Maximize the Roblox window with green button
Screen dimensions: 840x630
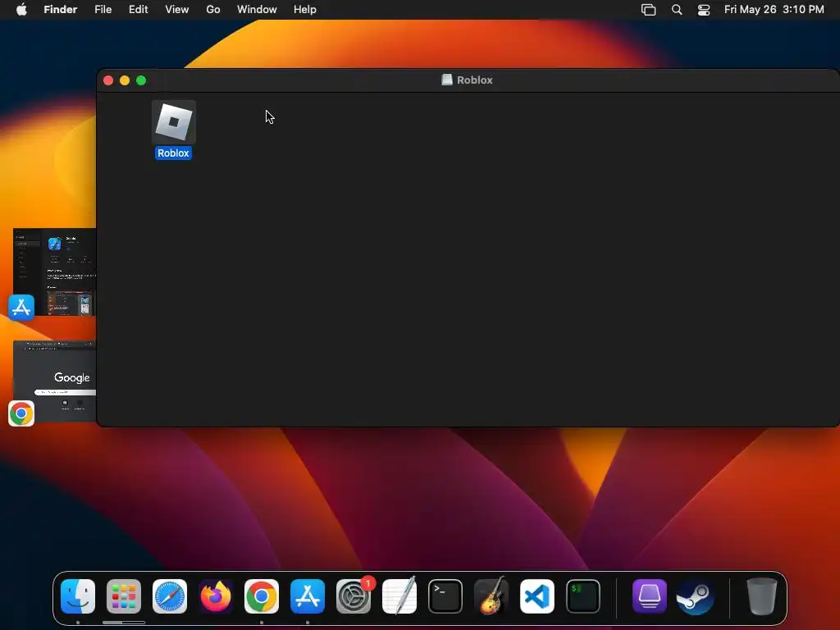click(141, 80)
